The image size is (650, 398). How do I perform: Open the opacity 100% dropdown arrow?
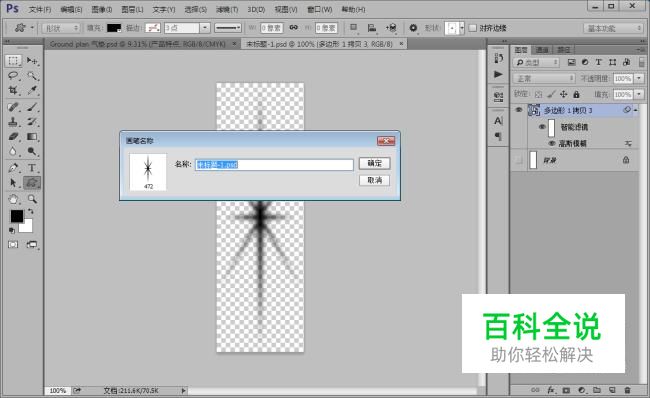click(x=639, y=78)
